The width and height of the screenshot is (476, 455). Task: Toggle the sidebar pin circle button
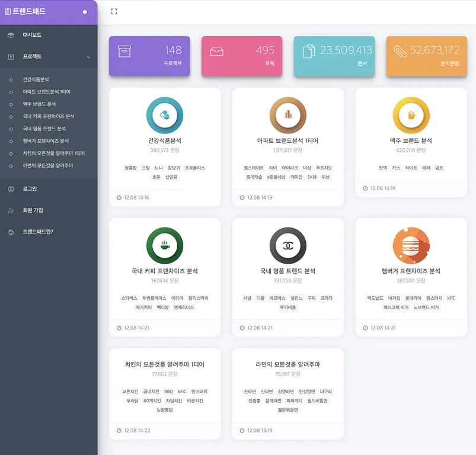[85, 12]
